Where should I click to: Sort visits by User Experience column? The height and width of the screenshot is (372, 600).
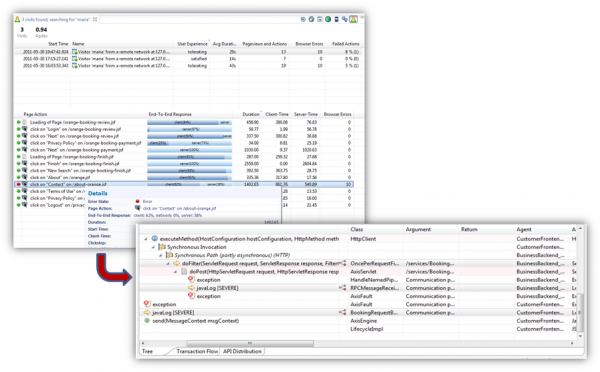tap(192, 44)
